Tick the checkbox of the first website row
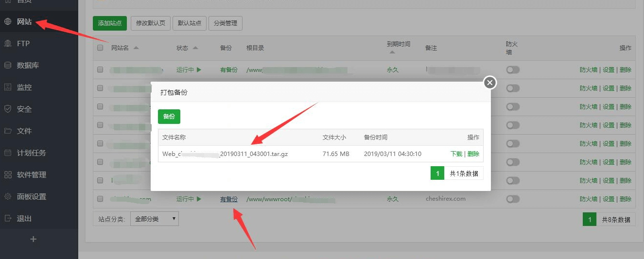Screen dimensions: 644x259 [x=100, y=70]
